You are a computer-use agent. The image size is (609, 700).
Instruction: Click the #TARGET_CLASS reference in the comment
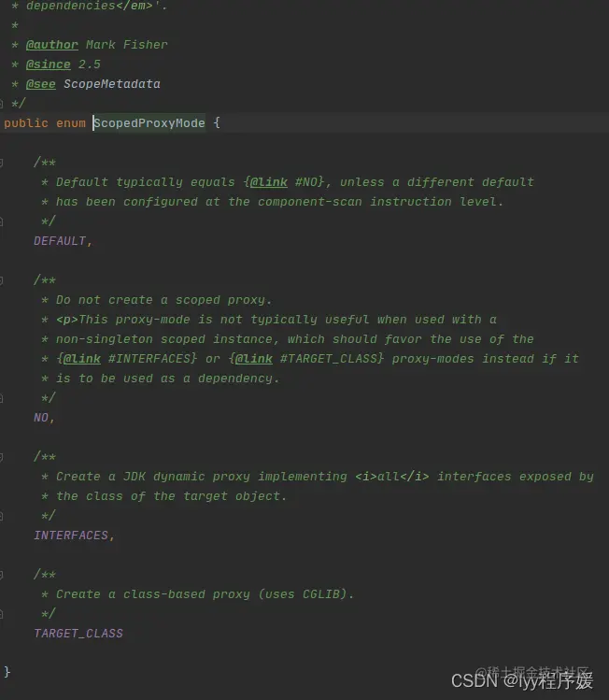click(329, 359)
